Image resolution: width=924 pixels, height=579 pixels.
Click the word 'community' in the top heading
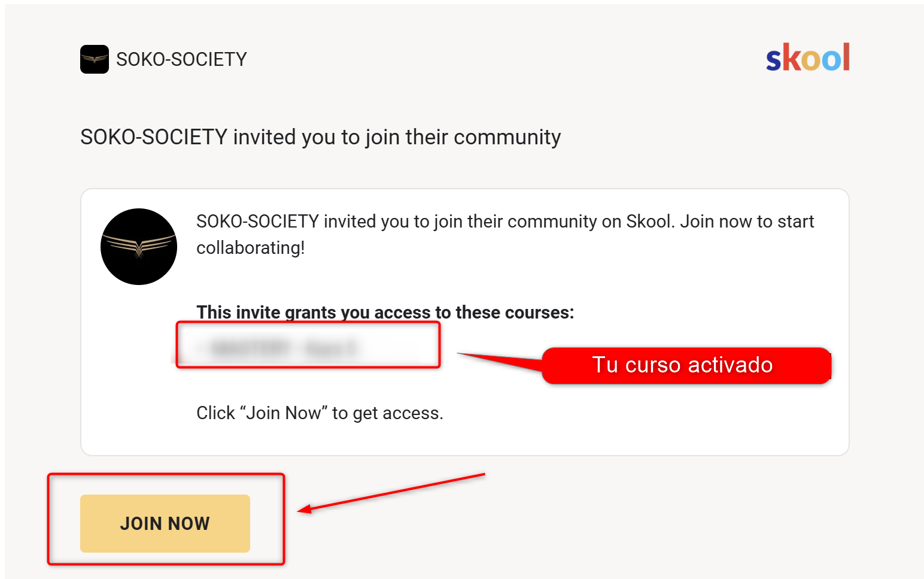tap(507, 137)
